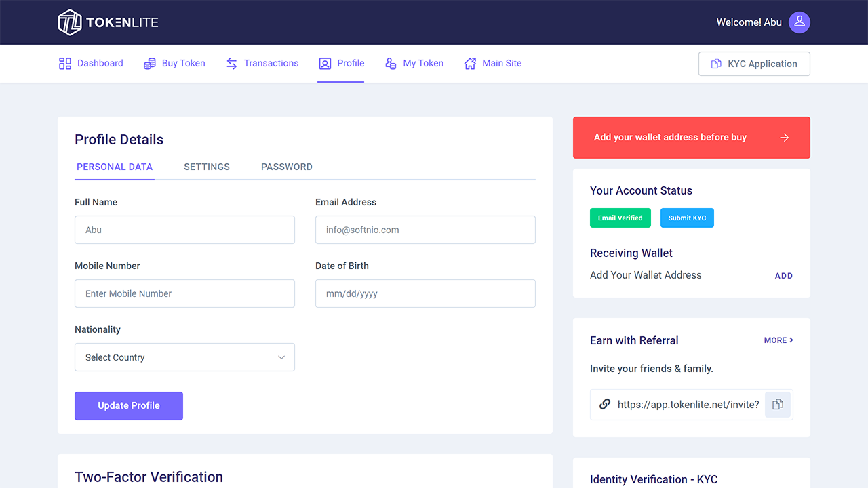Click the Profile badge icon in navigation
Screen dimensions: 868x488
coord(325,63)
